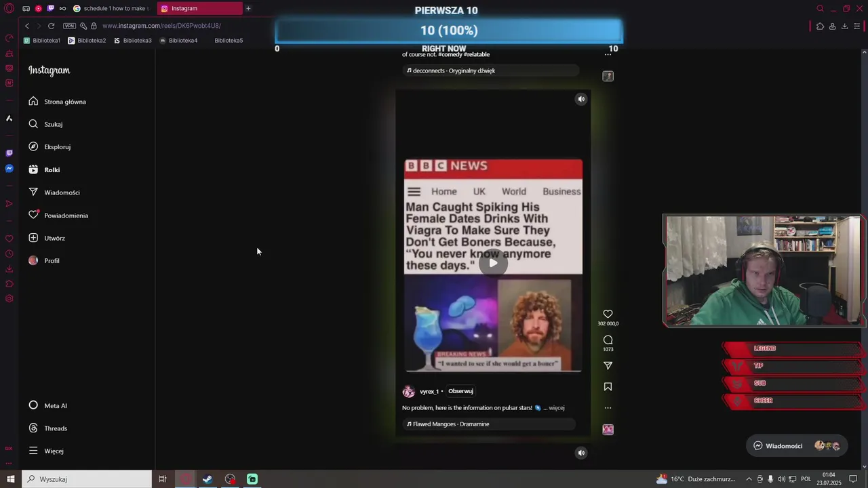Viewport: 868px width, 488px height.
Task: Open the weather widget 16°C
Action: pyautogui.click(x=695, y=479)
